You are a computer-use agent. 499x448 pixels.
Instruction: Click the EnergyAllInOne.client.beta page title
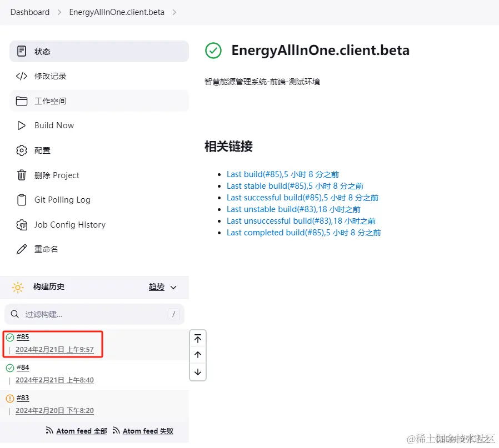click(320, 51)
